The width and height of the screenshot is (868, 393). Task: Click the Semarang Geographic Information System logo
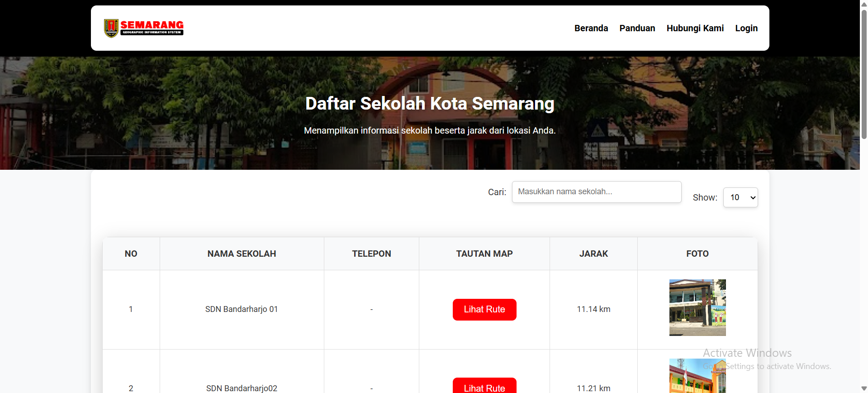(x=144, y=28)
